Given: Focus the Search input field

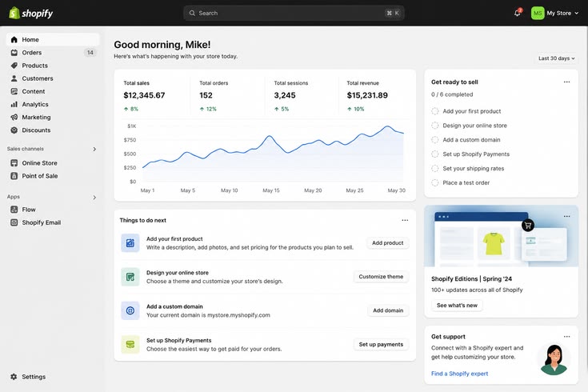Looking at the screenshot, I should 294,13.
